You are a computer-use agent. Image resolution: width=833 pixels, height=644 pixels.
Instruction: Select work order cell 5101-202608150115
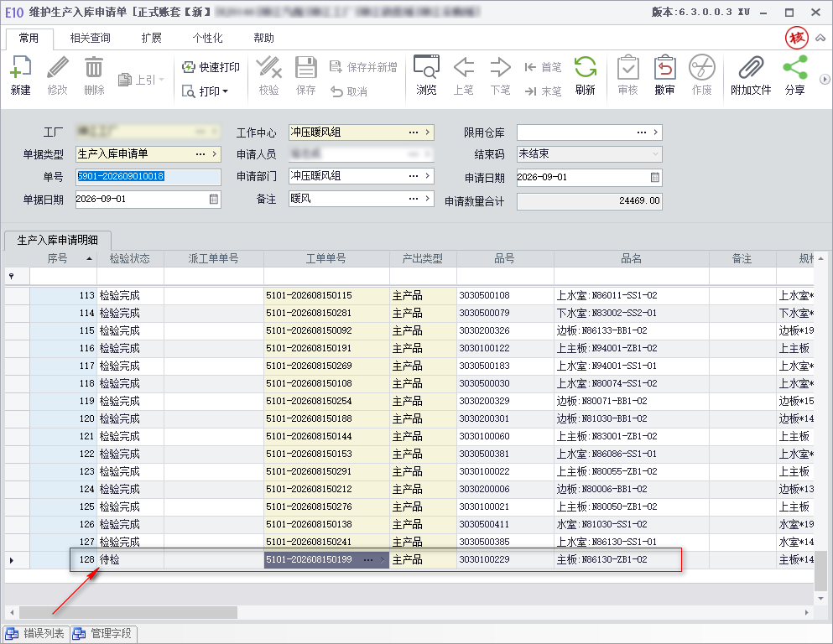point(326,295)
